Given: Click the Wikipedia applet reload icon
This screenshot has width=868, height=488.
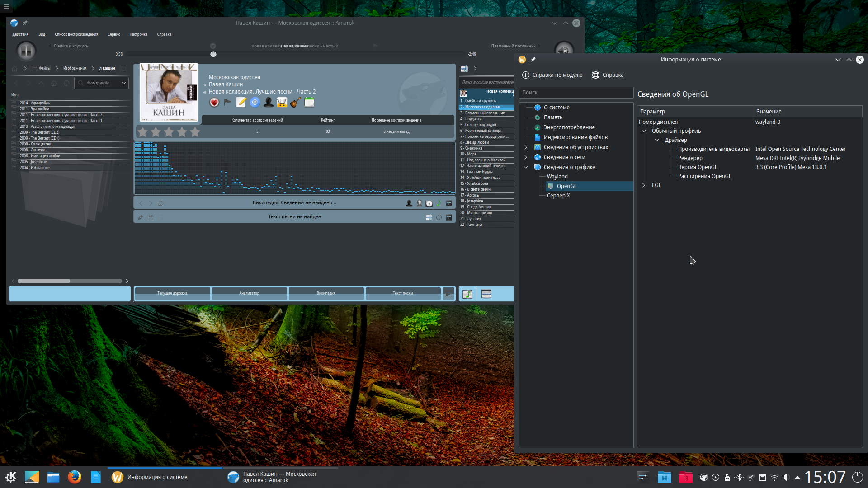Looking at the screenshot, I should coord(160,203).
